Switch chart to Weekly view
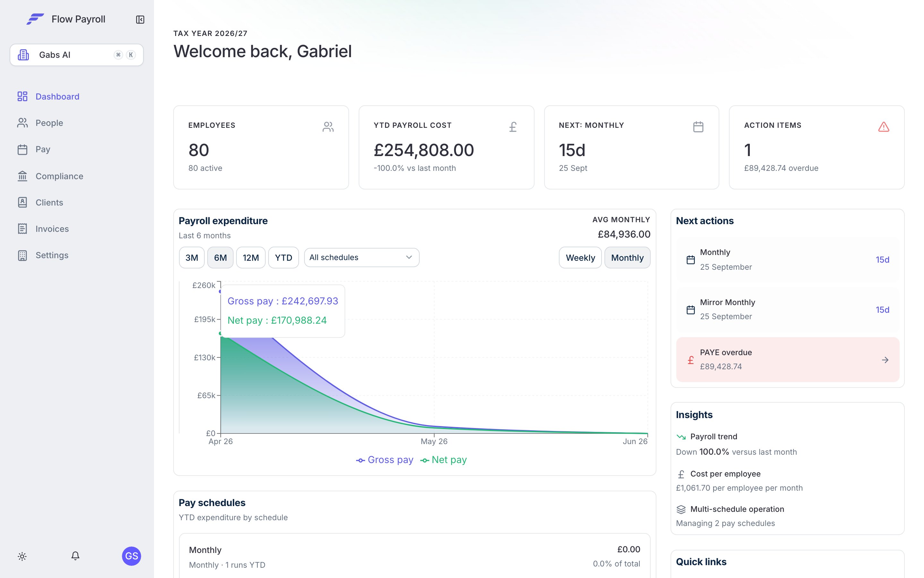This screenshot has height=578, width=924. click(x=580, y=258)
